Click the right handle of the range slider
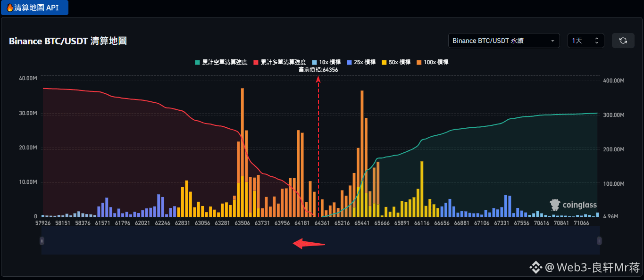The height and width of the screenshot is (280, 644). [x=599, y=241]
